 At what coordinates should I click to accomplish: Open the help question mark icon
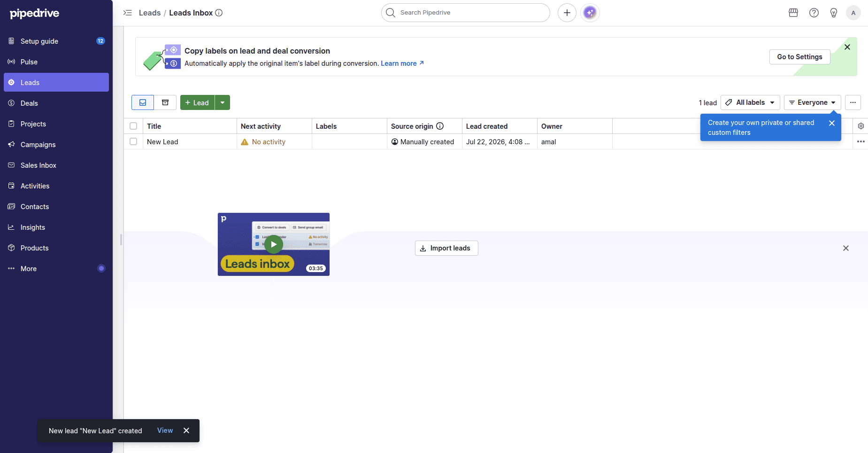(814, 13)
